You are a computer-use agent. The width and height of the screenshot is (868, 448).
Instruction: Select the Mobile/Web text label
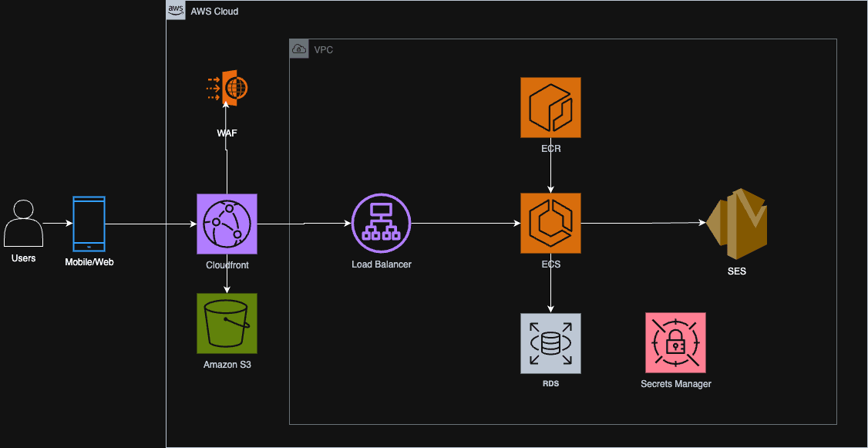pyautogui.click(x=89, y=262)
